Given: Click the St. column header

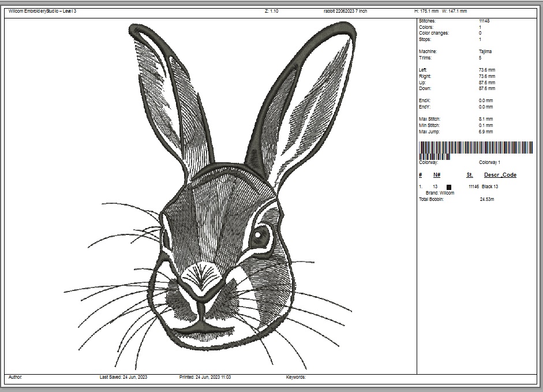Looking at the screenshot, I should pos(470,175).
